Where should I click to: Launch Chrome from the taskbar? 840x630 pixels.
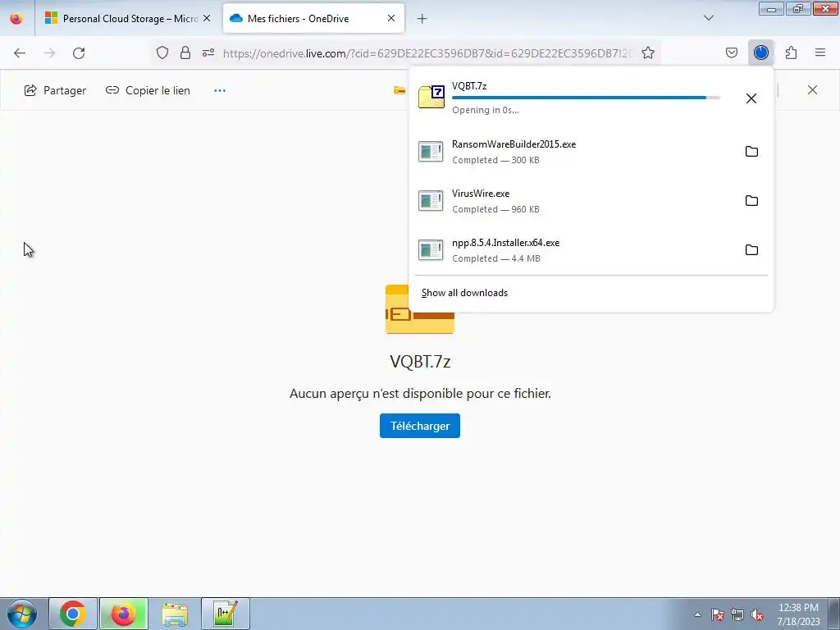coord(73,614)
